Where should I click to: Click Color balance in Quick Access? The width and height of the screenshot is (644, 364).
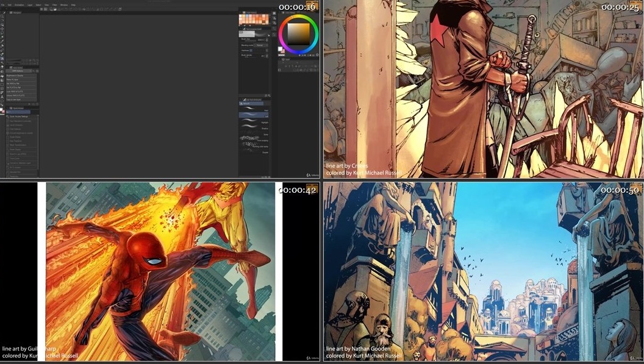21,129
